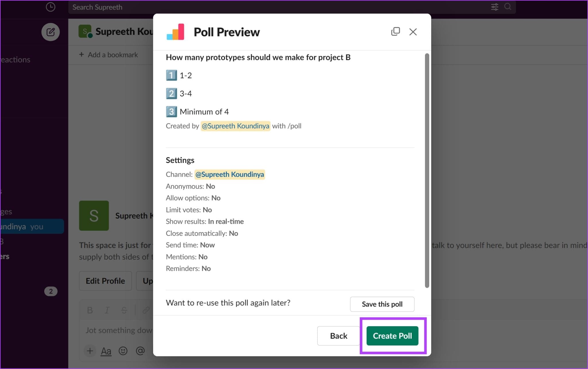
Task: Go back with the Back button
Action: click(x=339, y=336)
